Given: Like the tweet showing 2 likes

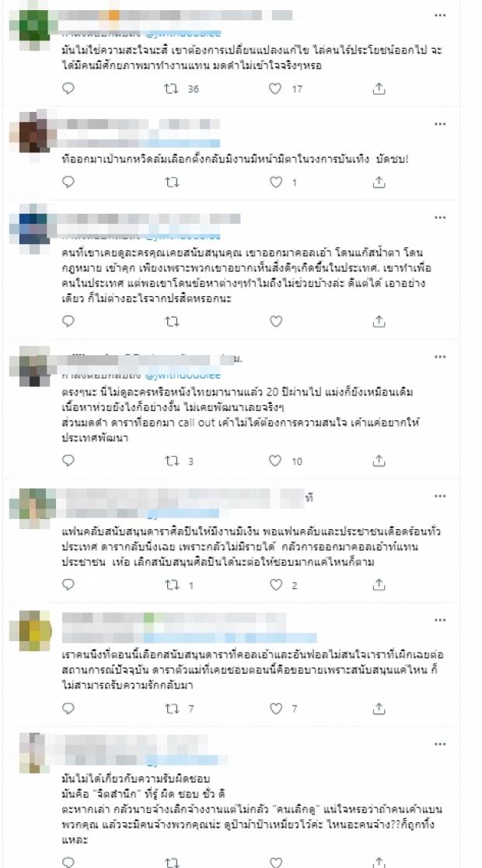Looking at the screenshot, I should [275, 584].
